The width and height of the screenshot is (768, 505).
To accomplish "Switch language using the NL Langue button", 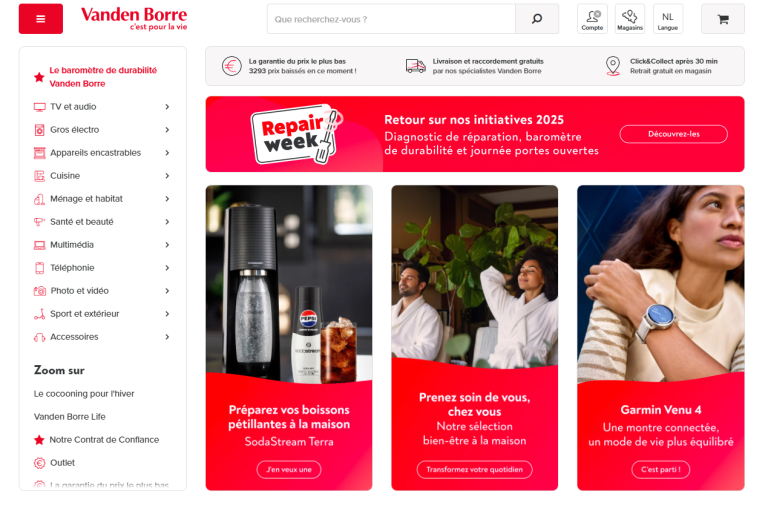I will pos(668,19).
